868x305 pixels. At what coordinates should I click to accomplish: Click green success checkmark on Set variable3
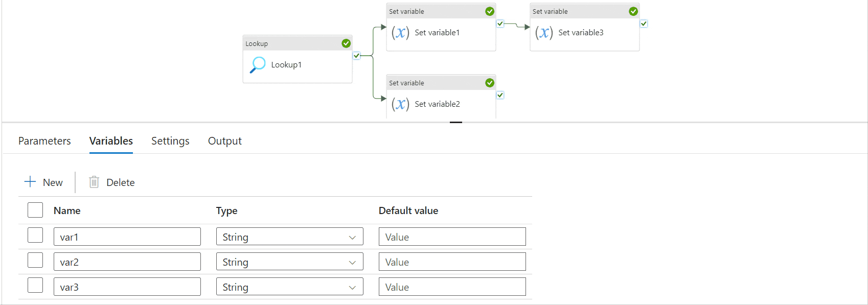(x=633, y=11)
